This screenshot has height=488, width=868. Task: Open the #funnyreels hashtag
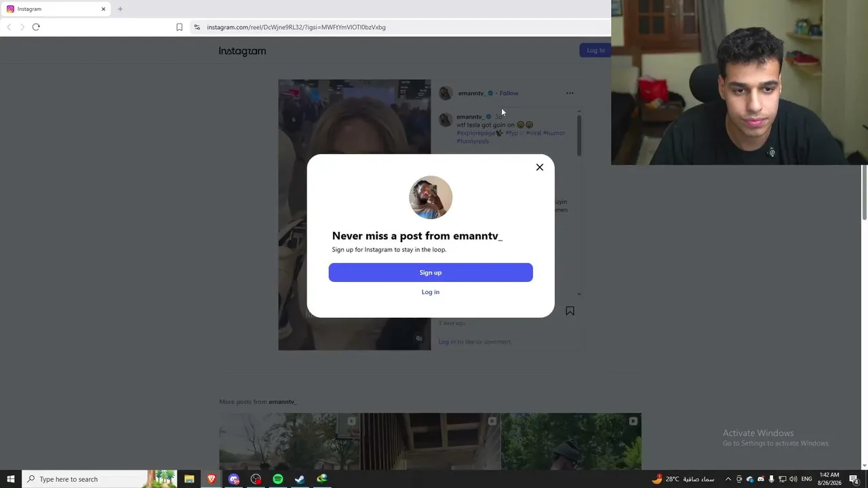click(x=473, y=141)
